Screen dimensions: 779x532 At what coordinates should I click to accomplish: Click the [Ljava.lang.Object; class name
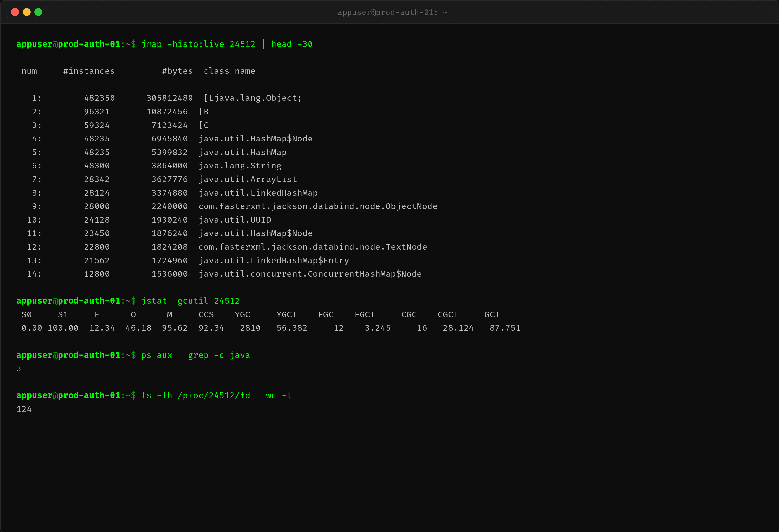[253, 98]
